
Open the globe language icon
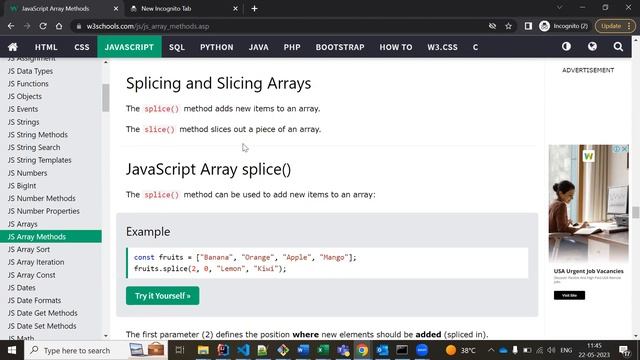(592, 47)
